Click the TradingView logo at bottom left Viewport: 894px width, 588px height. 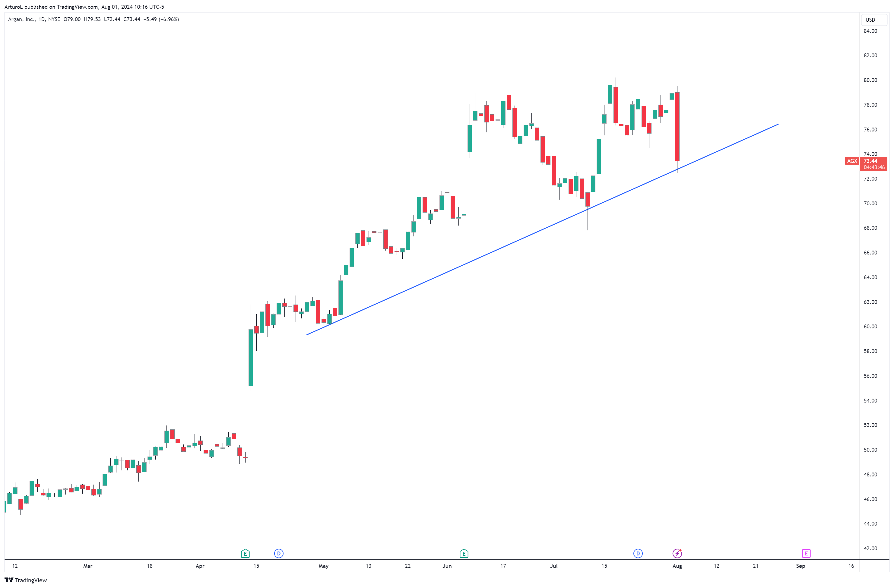(26, 580)
